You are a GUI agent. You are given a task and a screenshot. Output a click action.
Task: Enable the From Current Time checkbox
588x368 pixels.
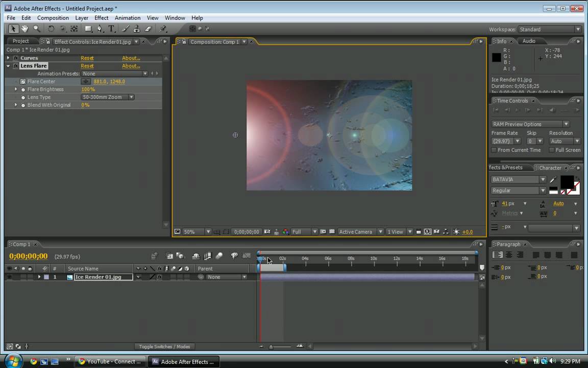[x=494, y=150]
